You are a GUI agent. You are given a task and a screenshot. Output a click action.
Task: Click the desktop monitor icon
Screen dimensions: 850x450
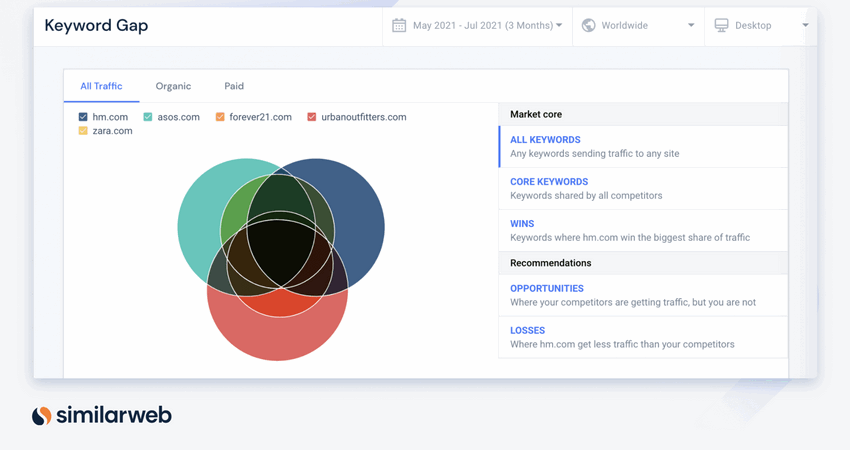coord(721,25)
